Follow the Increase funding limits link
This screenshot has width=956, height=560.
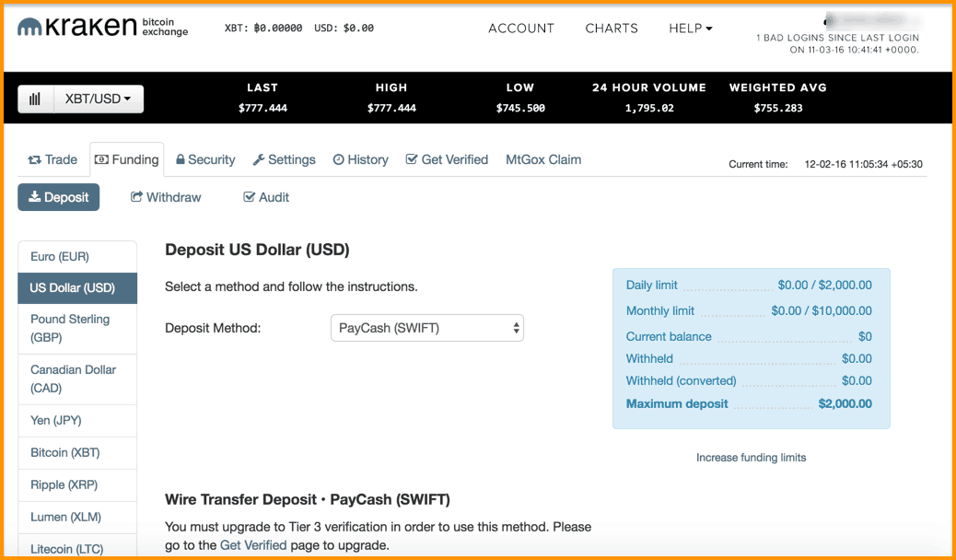pos(752,458)
